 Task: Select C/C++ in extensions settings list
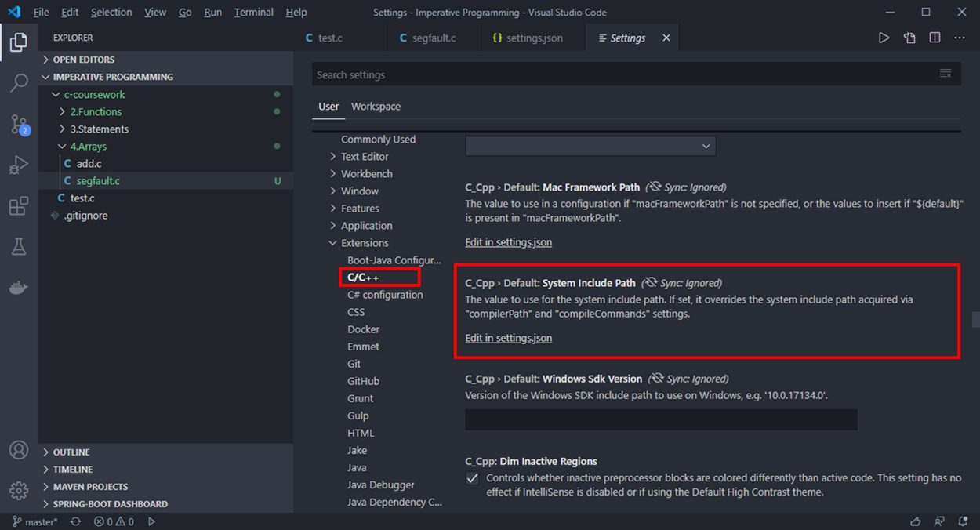(363, 278)
